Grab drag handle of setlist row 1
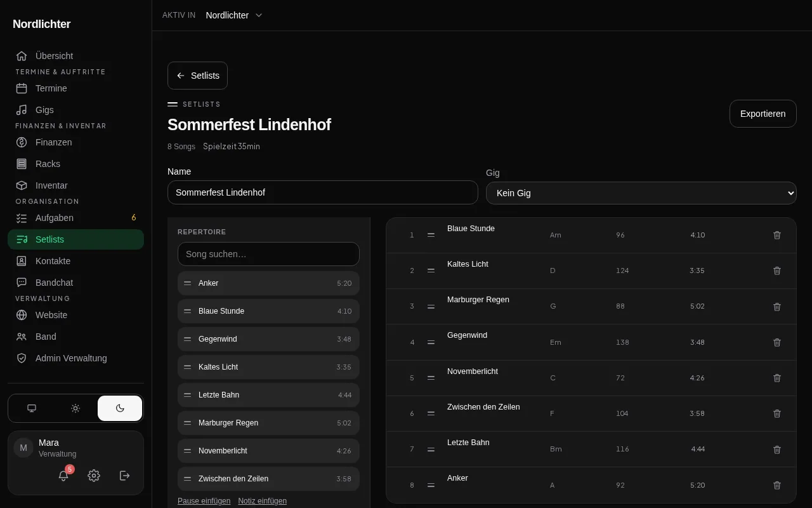812x508 pixels. pyautogui.click(x=431, y=235)
